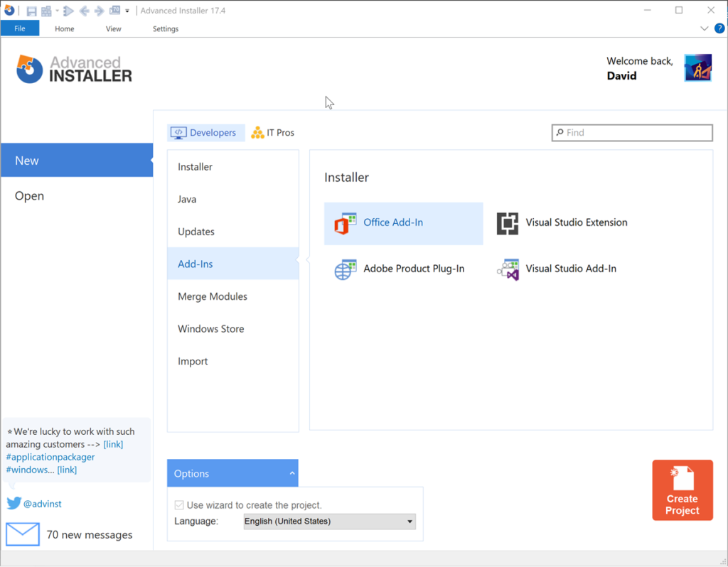Click the Build icon in quick access toolbar

pyautogui.click(x=46, y=11)
